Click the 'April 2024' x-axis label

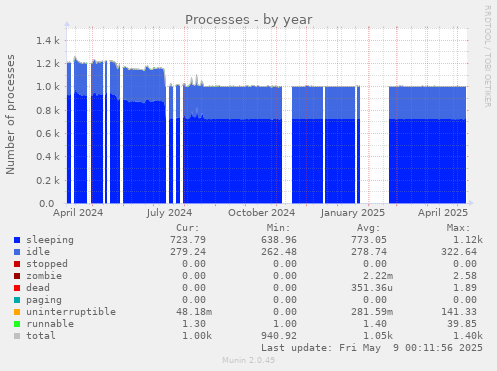tap(78, 213)
